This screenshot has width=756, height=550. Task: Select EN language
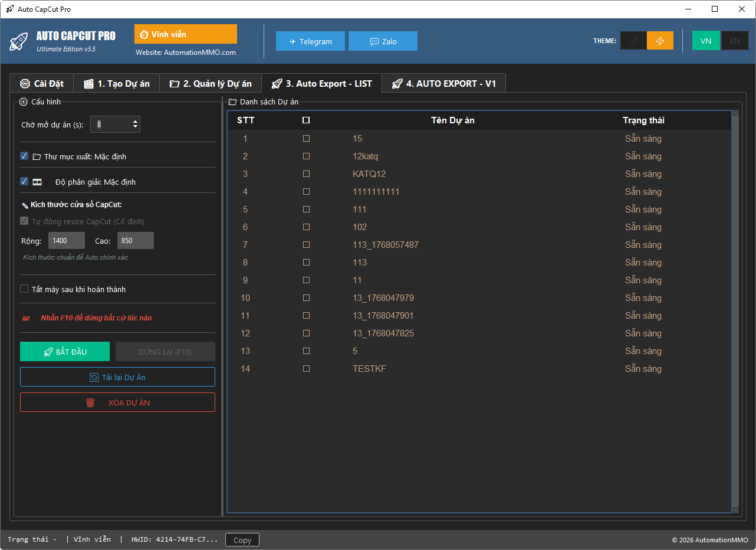(735, 41)
